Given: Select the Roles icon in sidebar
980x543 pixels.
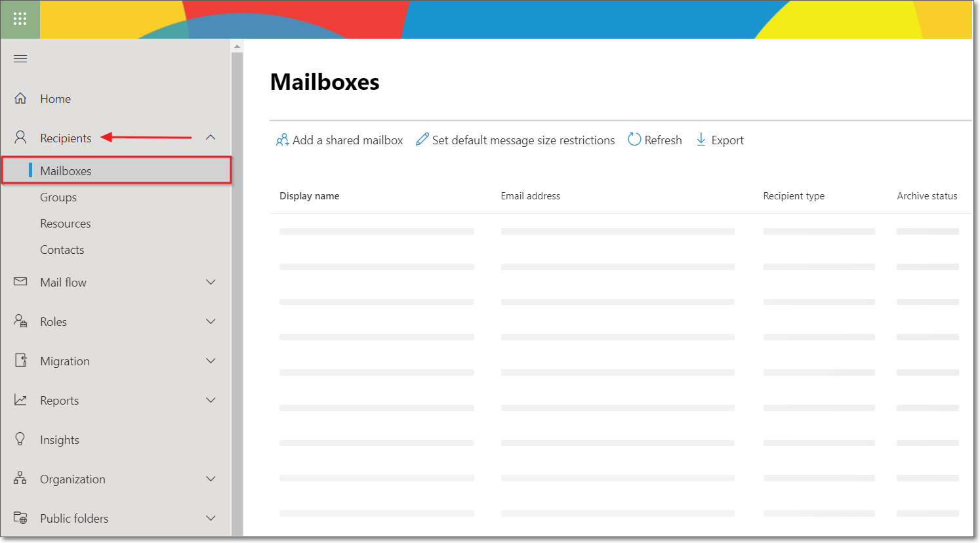Looking at the screenshot, I should [20, 321].
